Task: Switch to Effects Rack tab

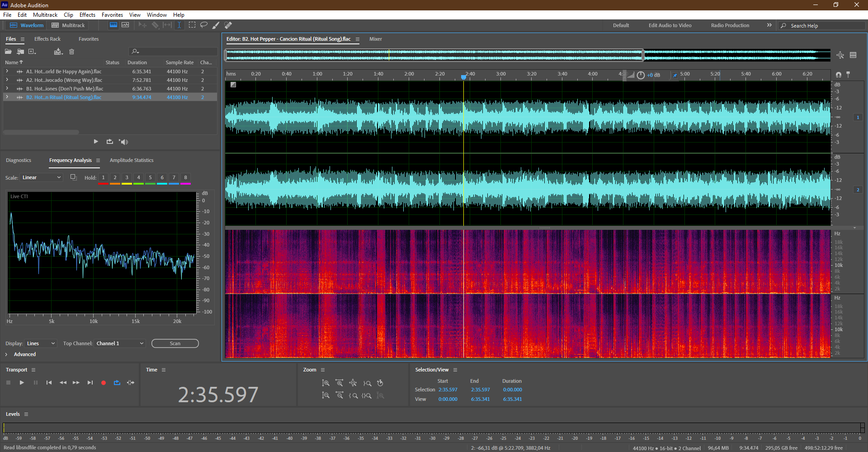Action: pyautogui.click(x=47, y=39)
